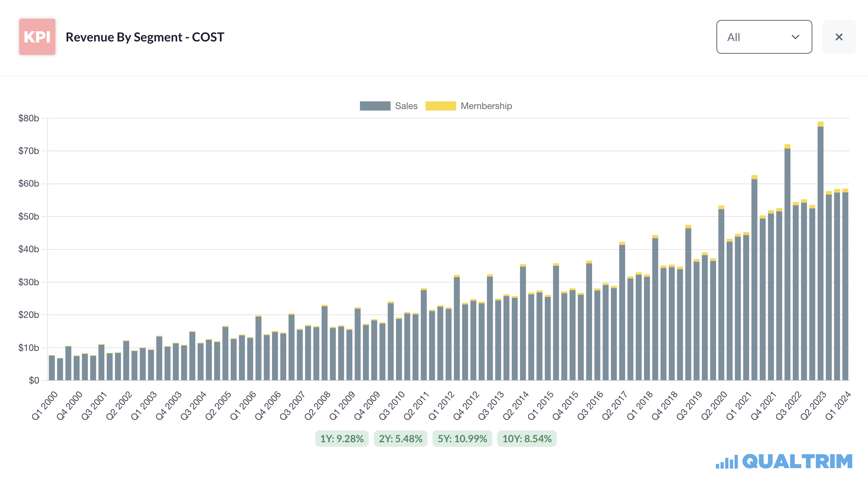
Task: Click the Q1 2009 x-axis label
Action: (x=342, y=405)
